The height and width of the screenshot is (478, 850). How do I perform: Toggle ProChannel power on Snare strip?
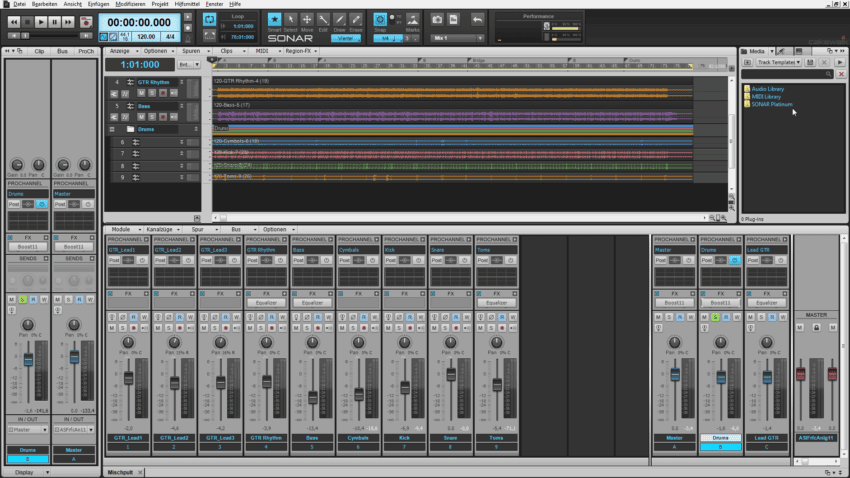point(465,261)
